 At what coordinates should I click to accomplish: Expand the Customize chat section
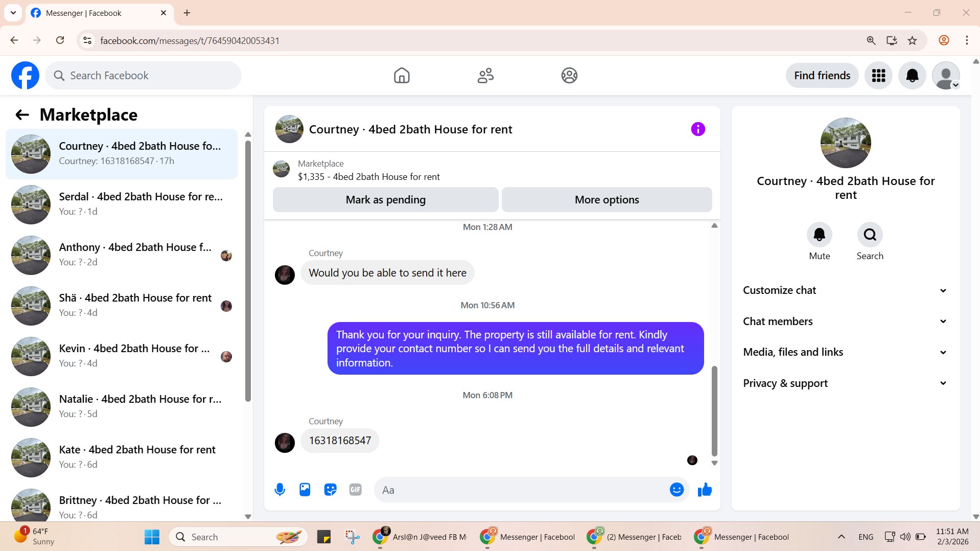tap(845, 290)
